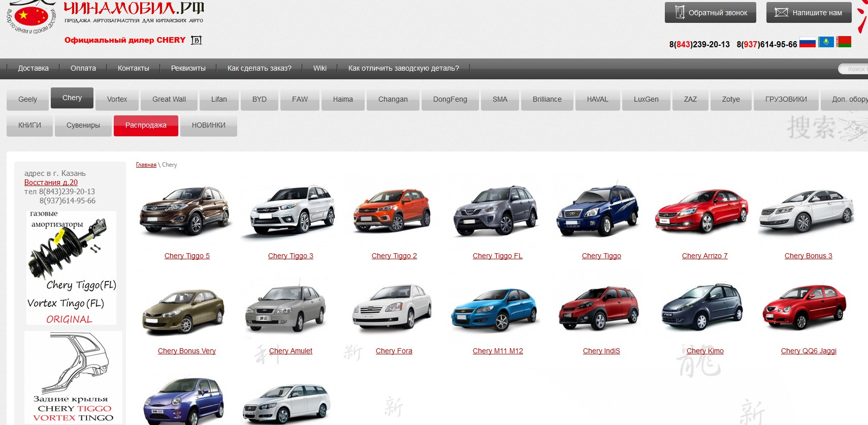Request a callback via Обратный звонок
868x425 pixels.
[x=711, y=13]
